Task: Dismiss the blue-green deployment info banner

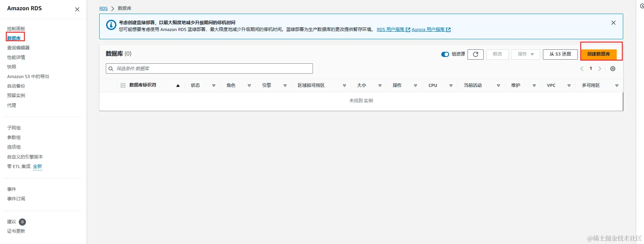Action: click(x=613, y=22)
